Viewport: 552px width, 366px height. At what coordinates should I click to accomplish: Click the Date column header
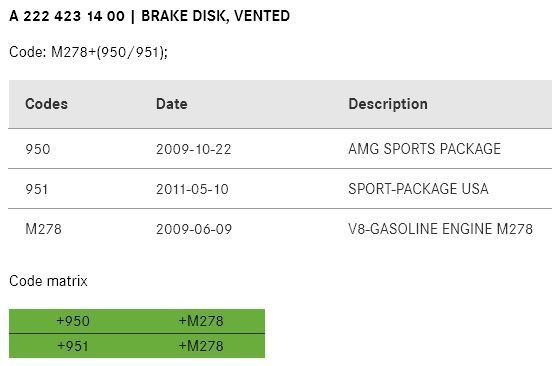172,104
